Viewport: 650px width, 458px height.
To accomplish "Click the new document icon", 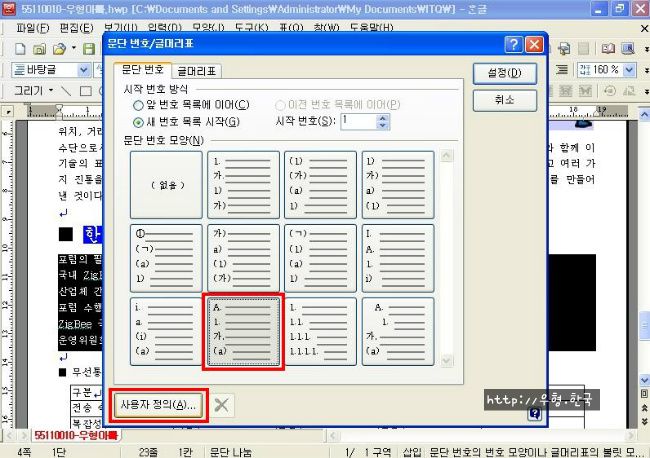I will click(20, 49).
